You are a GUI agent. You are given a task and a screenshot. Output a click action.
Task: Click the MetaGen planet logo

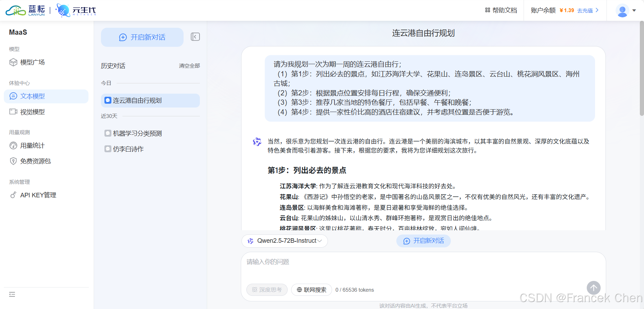point(76,10)
